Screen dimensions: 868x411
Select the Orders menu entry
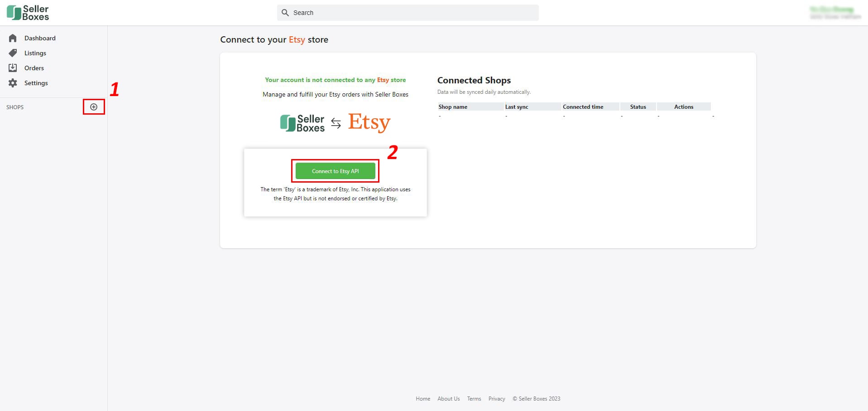34,68
